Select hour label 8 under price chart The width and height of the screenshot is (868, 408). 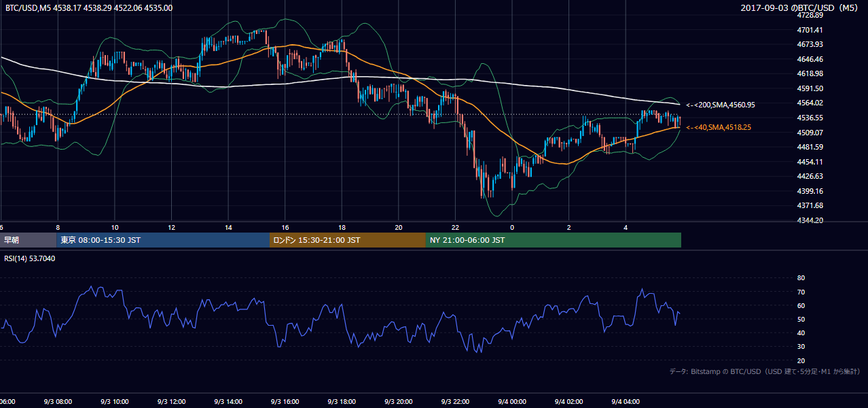point(58,227)
